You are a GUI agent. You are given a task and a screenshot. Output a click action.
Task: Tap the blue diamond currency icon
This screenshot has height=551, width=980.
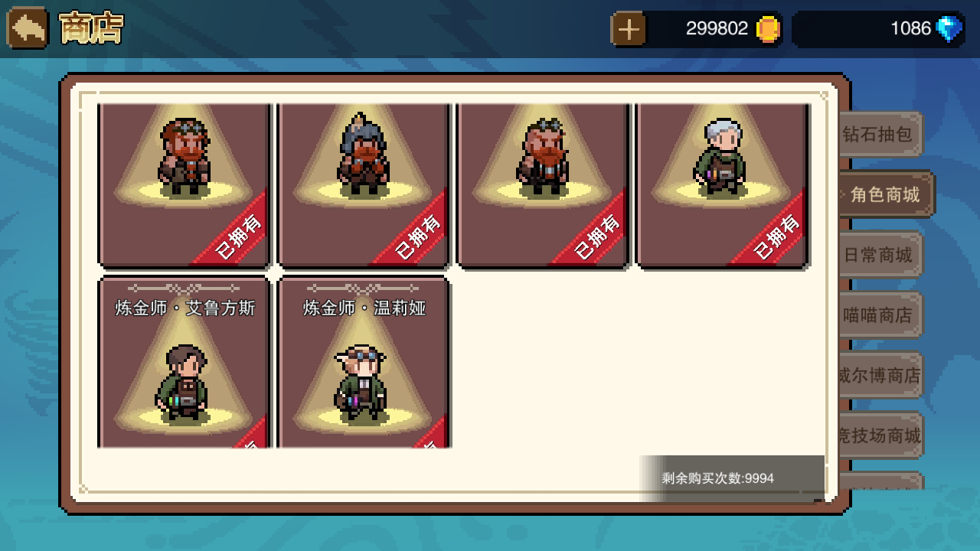[949, 29]
